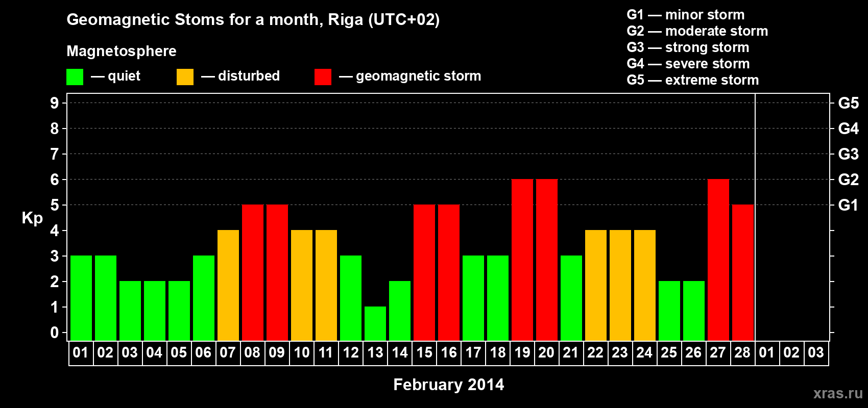Select the red bar for day 09
868x408 pixels.
(277, 272)
